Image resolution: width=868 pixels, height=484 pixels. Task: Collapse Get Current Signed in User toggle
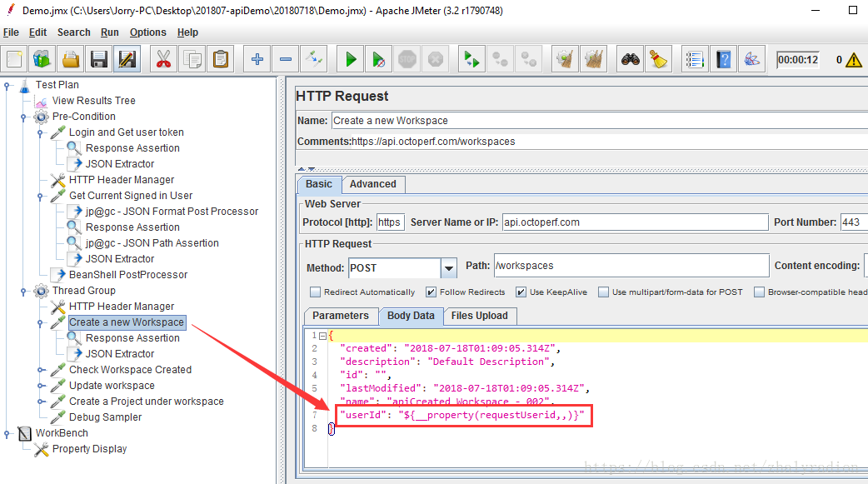pyautogui.click(x=41, y=196)
